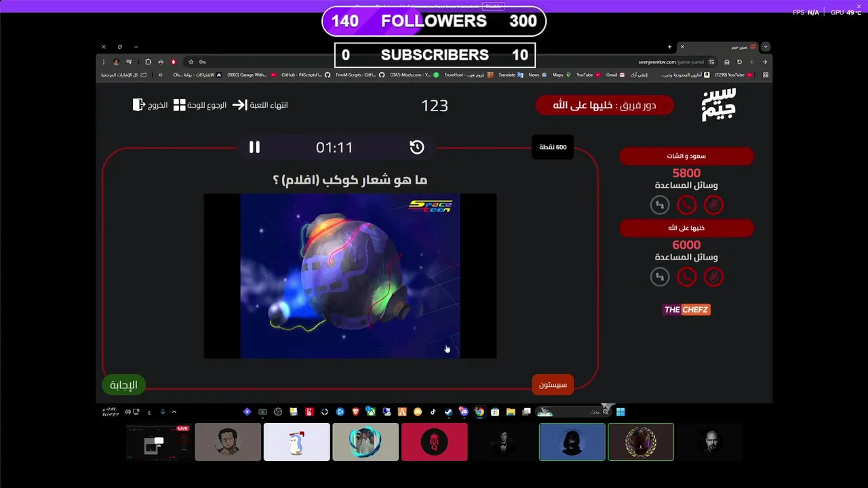The height and width of the screenshot is (488, 868).
Task: Open the (1003) Garage With bookmark
Action: 252,75
